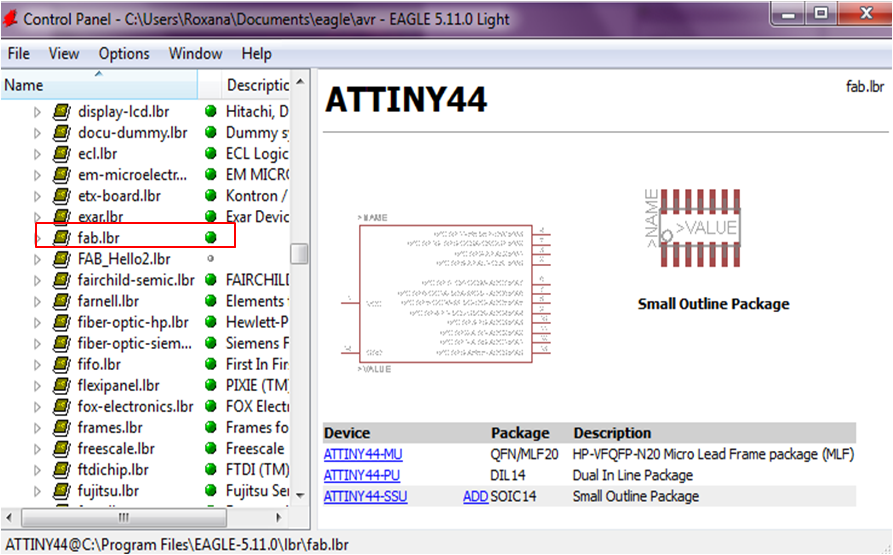The image size is (893, 555).
Task: Expand the docu-dummy.lbr tree node
Action: coord(37,133)
